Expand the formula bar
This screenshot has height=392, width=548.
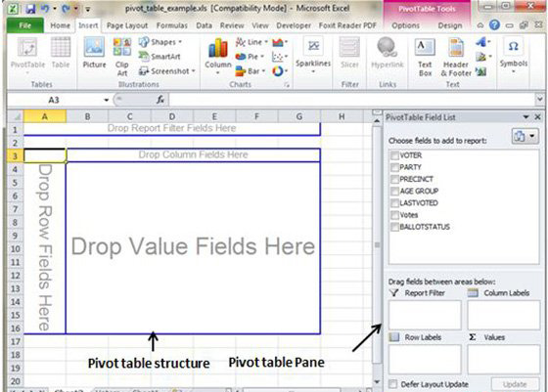(539, 100)
